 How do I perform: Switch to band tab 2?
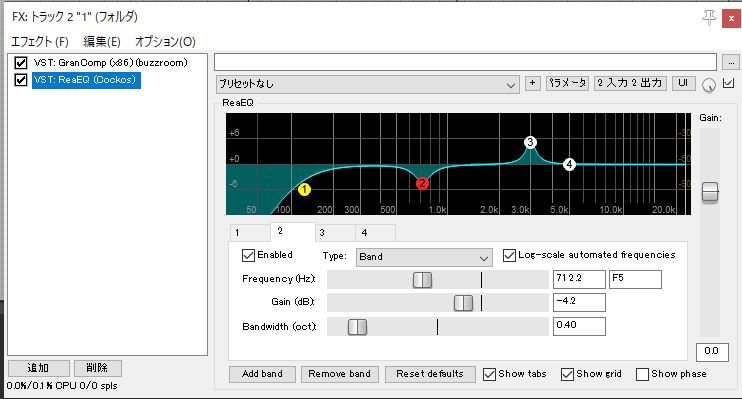coord(292,231)
